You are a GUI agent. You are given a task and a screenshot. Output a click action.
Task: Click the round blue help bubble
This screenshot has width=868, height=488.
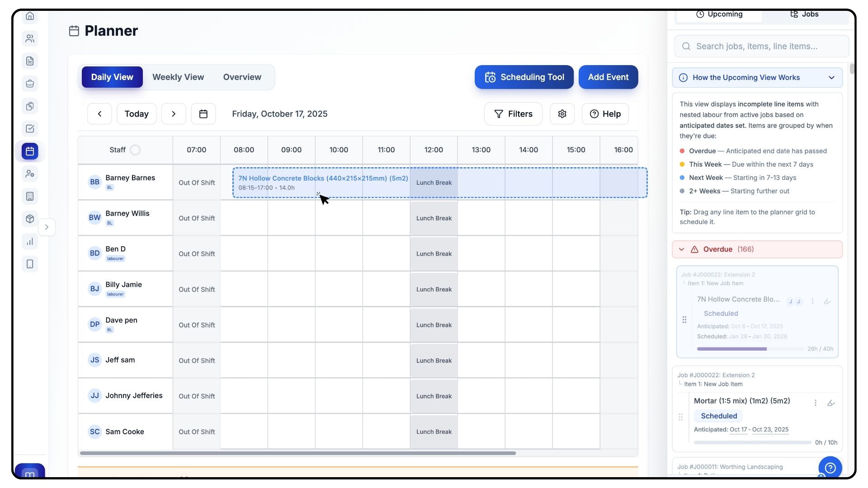point(830,468)
